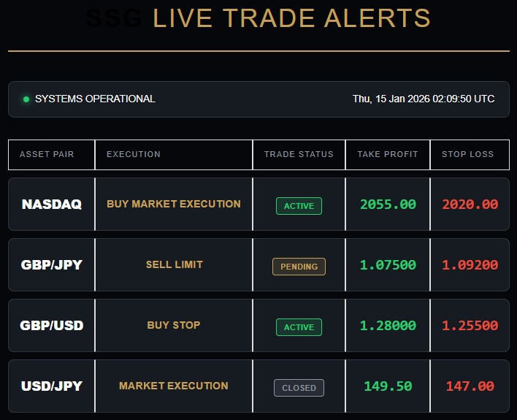
Task: Click USD/JPY stop loss value 147.00
Action: click(470, 386)
